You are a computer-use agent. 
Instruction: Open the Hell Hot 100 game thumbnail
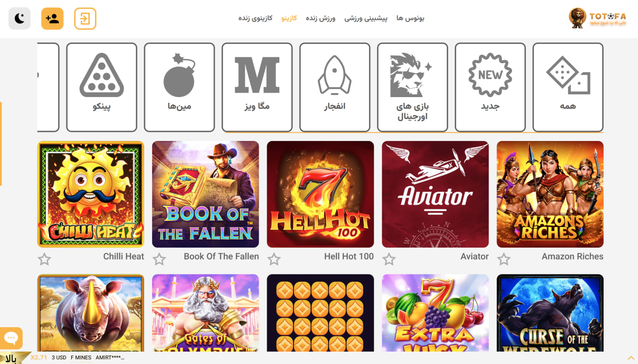click(320, 194)
